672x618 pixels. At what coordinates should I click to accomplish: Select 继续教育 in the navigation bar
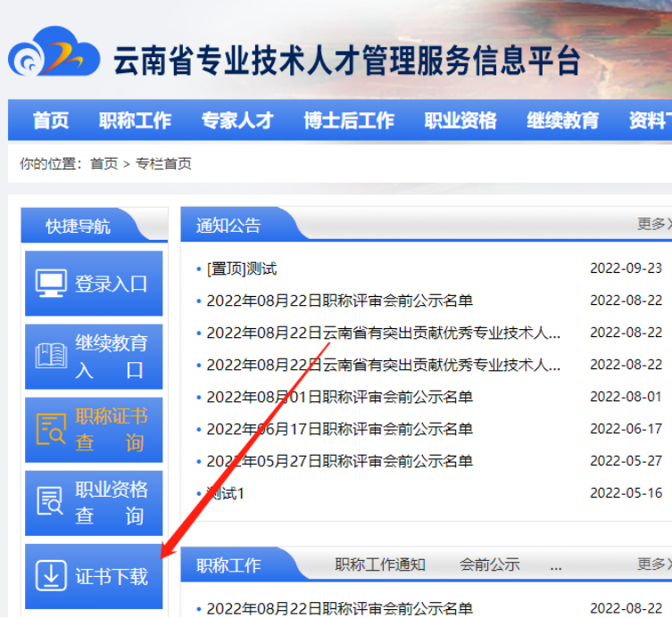562,120
